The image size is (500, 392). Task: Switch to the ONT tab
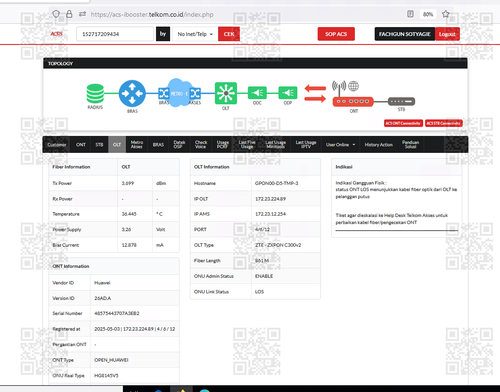tap(81, 145)
